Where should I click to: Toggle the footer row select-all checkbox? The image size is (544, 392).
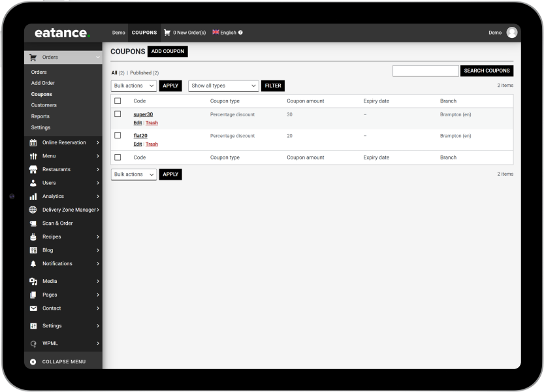118,157
